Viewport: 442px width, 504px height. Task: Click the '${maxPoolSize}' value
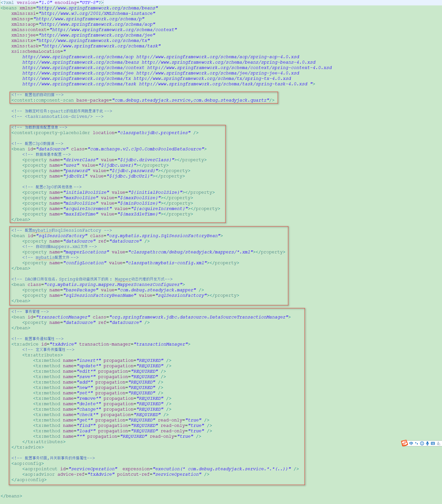(x=139, y=198)
